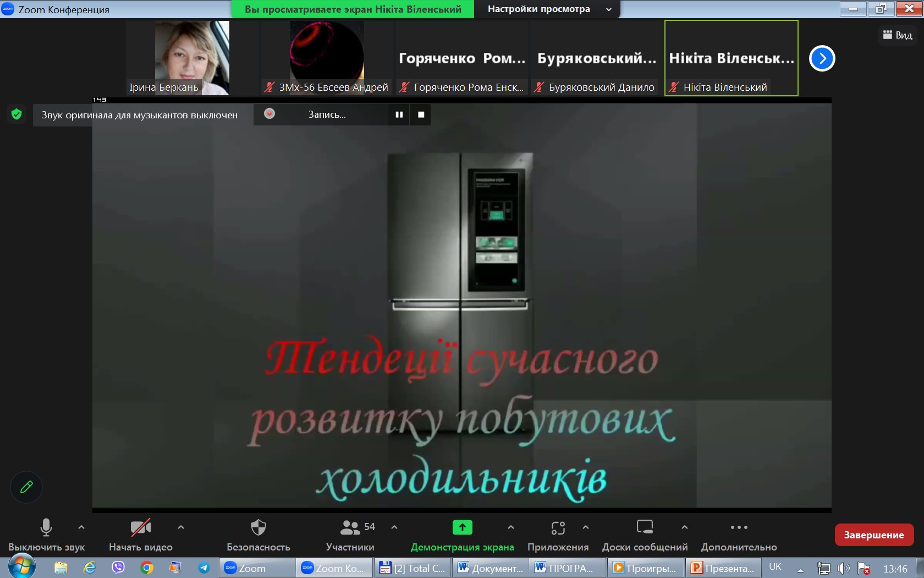Pause the recording

point(399,114)
